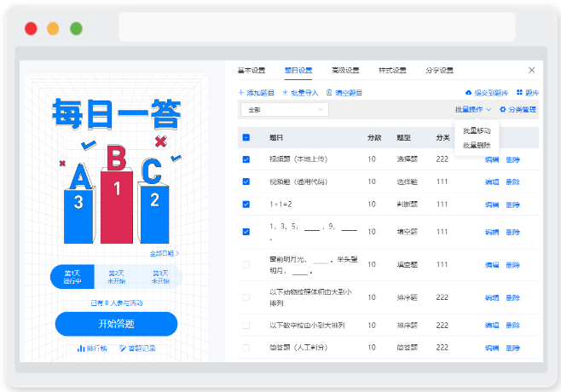
Task: Click the 题型 column header
Action: pyautogui.click(x=403, y=138)
